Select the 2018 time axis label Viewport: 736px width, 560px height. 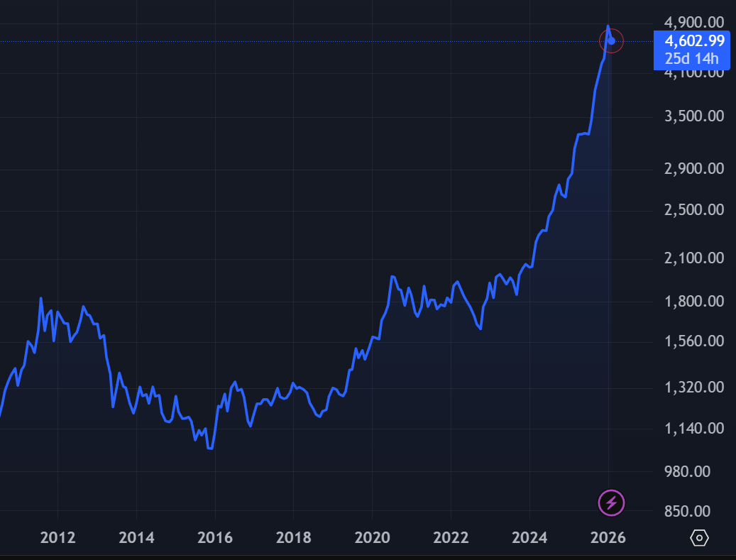click(x=293, y=538)
